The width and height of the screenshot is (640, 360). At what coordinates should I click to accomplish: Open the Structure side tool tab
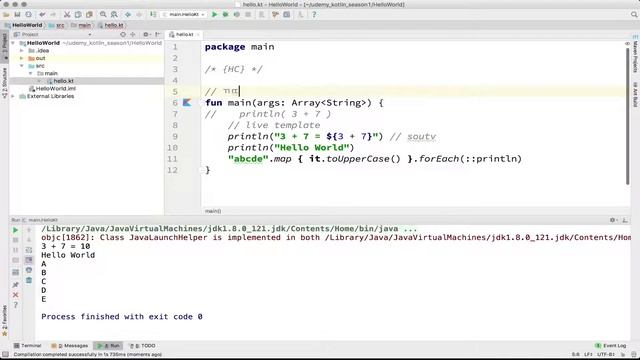coord(4,82)
